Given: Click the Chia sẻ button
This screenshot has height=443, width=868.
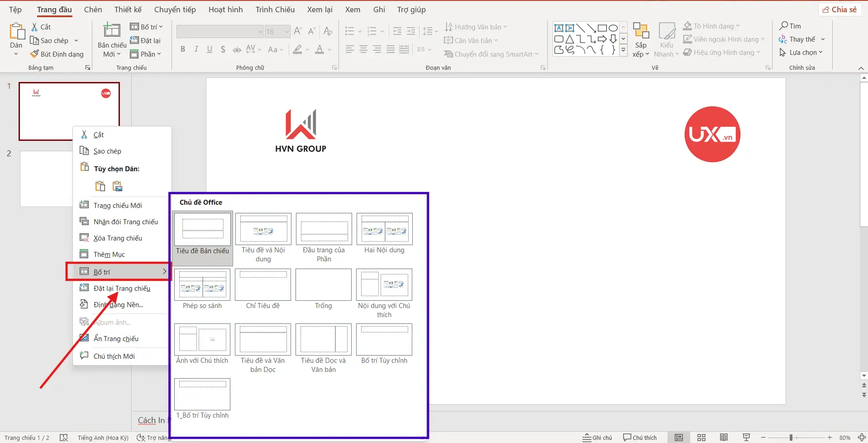Looking at the screenshot, I should [839, 9].
